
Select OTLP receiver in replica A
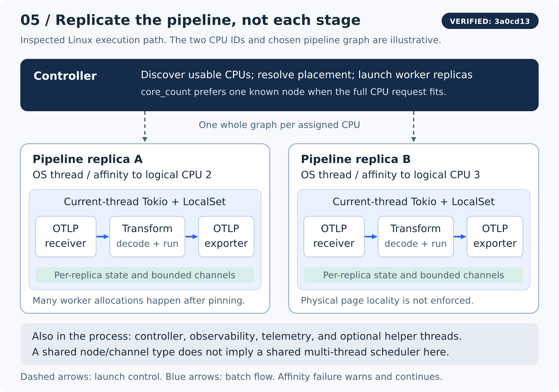pos(66,237)
